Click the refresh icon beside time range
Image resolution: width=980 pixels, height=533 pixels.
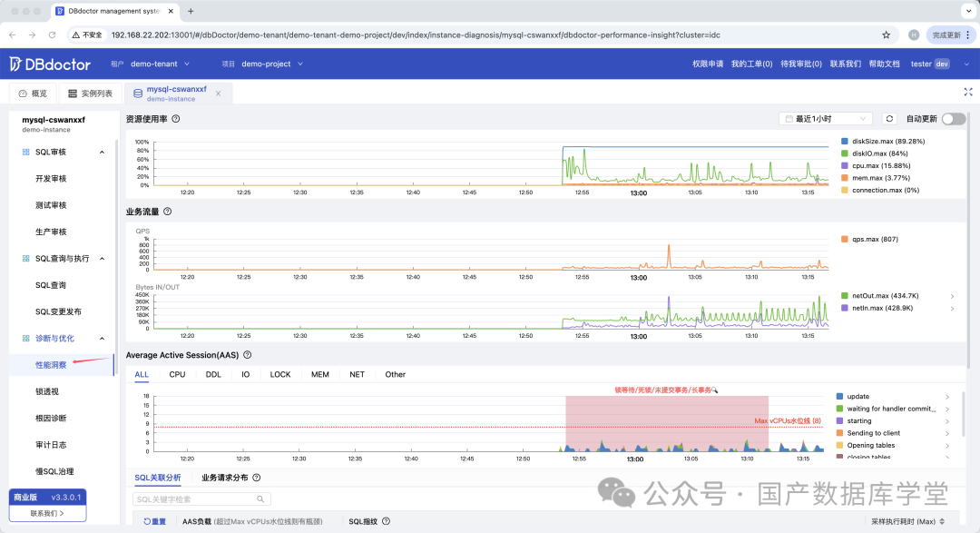[x=889, y=119]
